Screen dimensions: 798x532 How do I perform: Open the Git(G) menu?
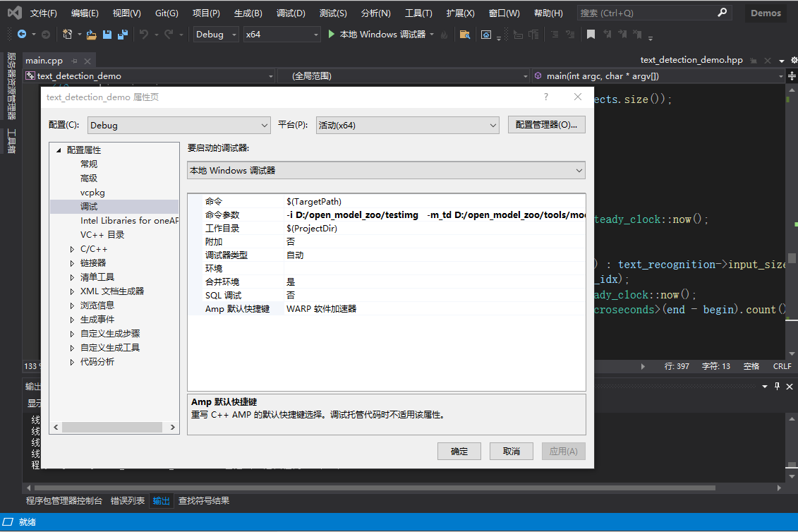tap(167, 13)
